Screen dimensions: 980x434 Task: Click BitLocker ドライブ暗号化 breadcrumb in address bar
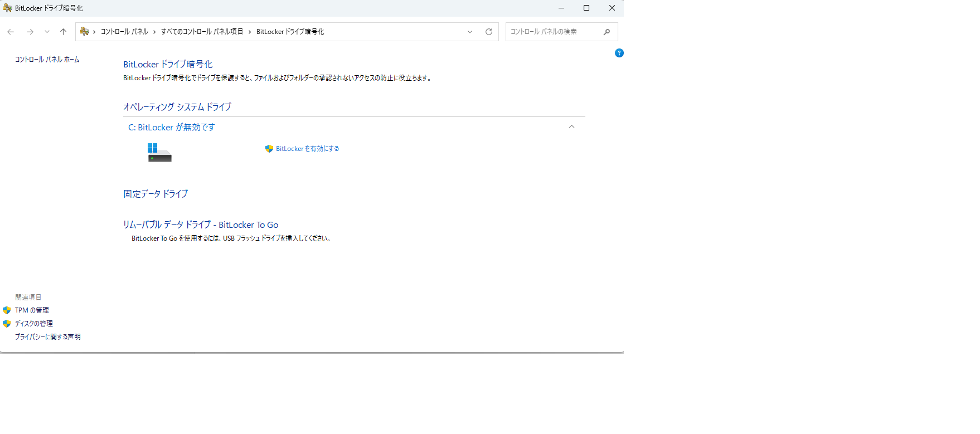pyautogui.click(x=290, y=32)
